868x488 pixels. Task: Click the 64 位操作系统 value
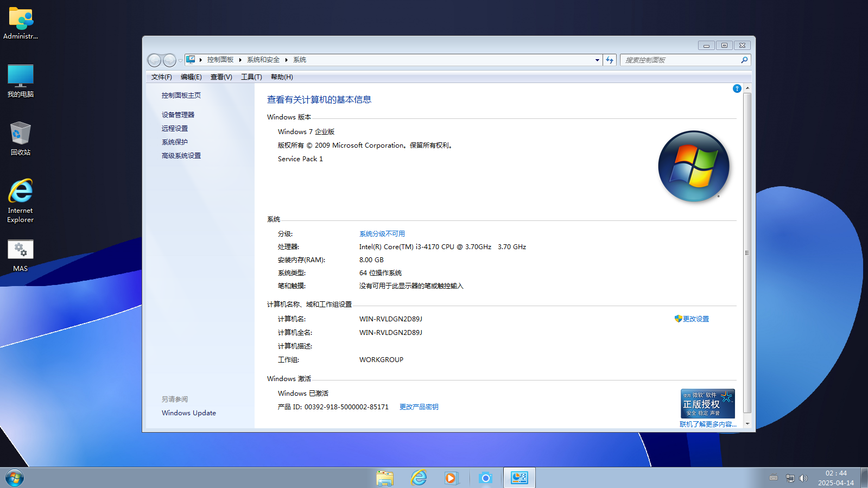click(381, 273)
